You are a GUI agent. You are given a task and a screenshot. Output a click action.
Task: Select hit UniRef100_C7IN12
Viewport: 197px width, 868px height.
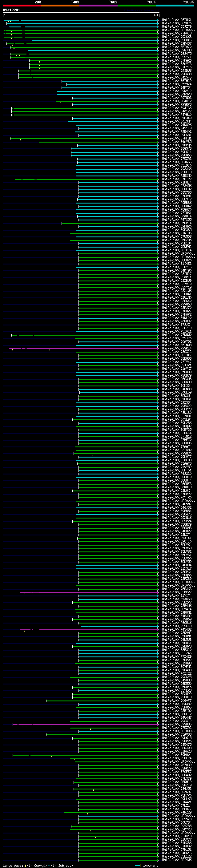coord(177,437)
